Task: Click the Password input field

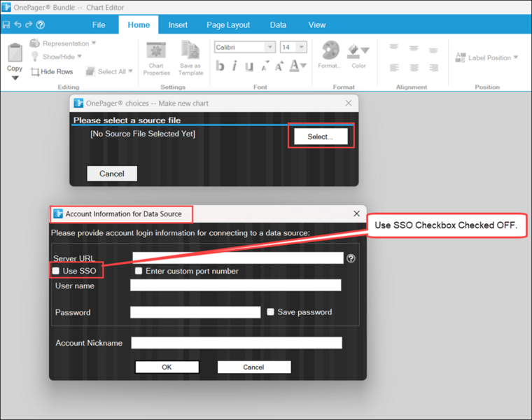Action: click(x=195, y=312)
